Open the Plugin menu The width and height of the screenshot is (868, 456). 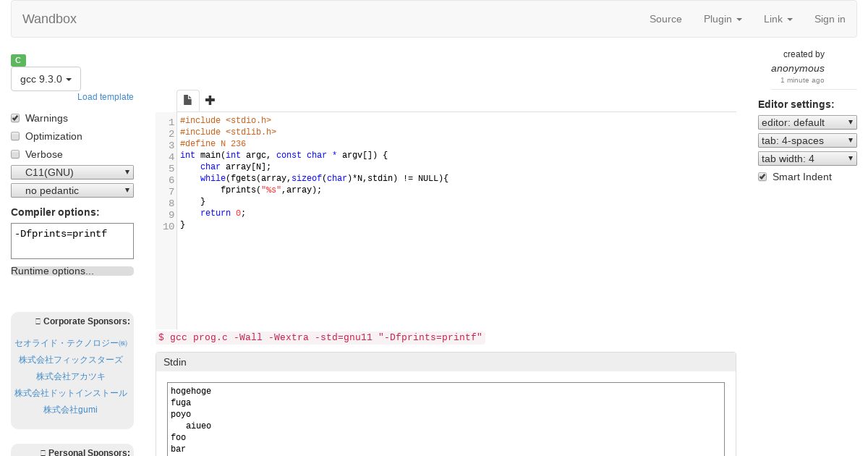point(723,19)
